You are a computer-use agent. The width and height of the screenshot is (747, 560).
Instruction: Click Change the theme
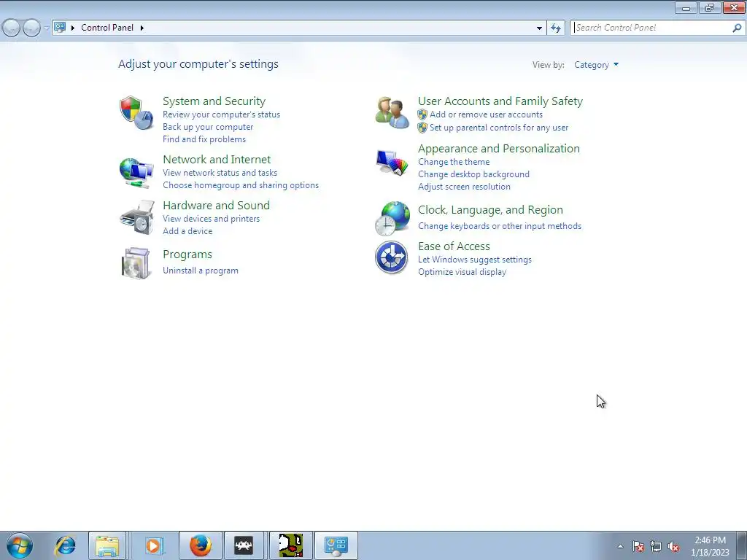pyautogui.click(x=454, y=162)
